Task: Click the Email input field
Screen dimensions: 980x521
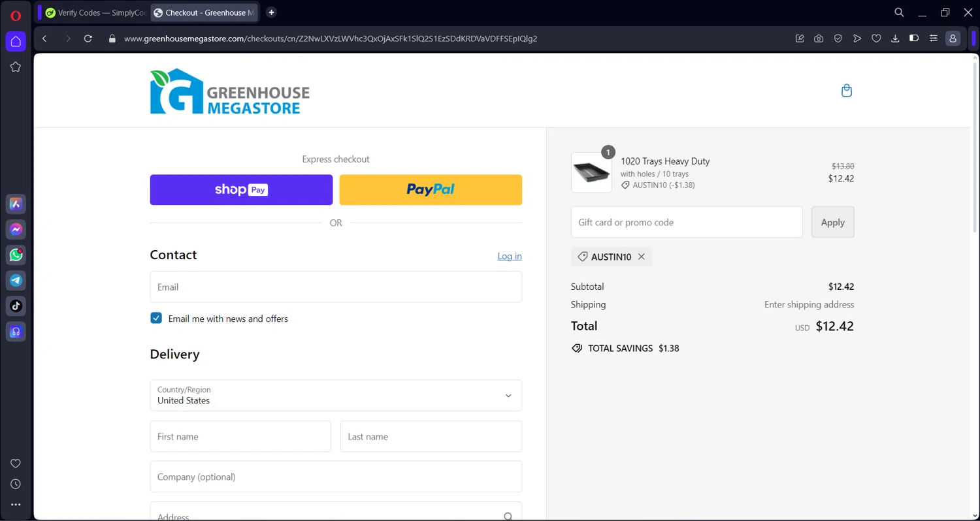Action: pos(336,287)
